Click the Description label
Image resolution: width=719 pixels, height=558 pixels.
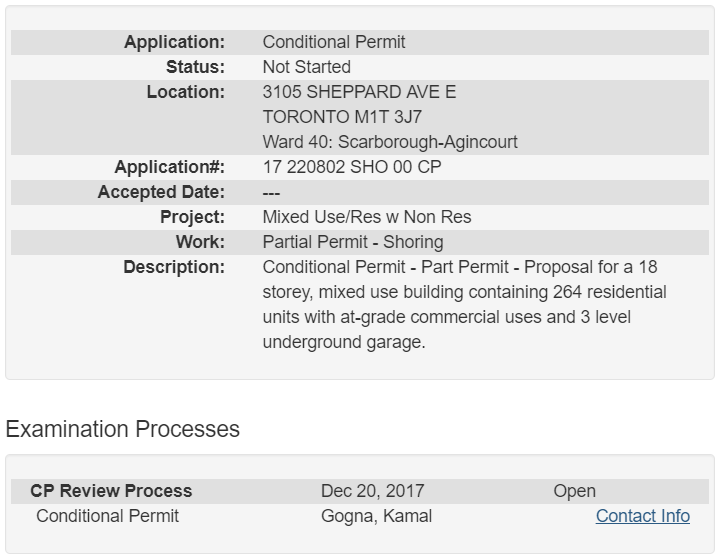click(x=174, y=267)
